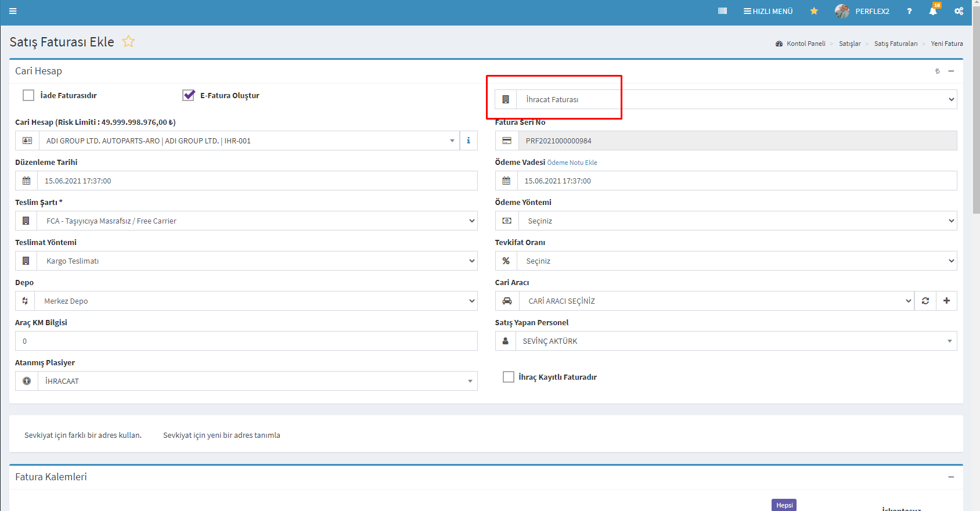Click the barcode icon in top bar

pos(722,11)
